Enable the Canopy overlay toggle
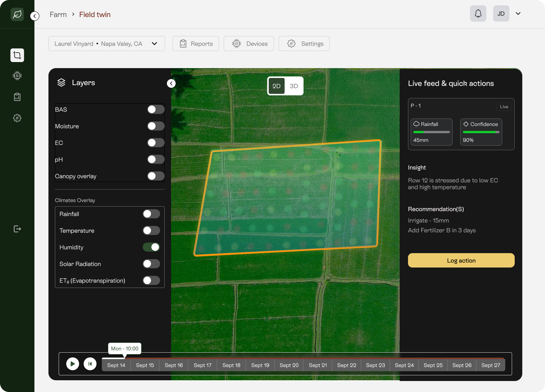Image resolution: width=545 pixels, height=392 pixels. tap(156, 176)
